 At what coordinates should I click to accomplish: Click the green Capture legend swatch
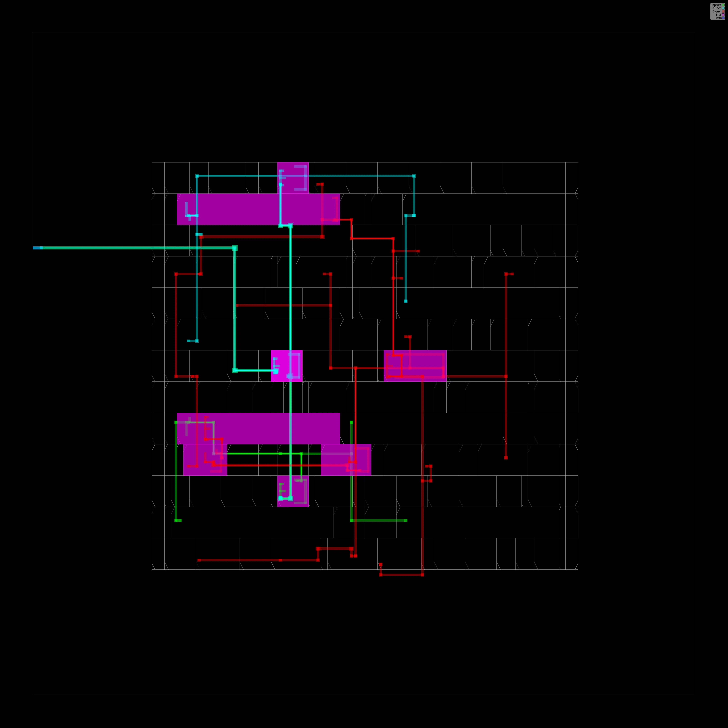[x=723, y=5]
